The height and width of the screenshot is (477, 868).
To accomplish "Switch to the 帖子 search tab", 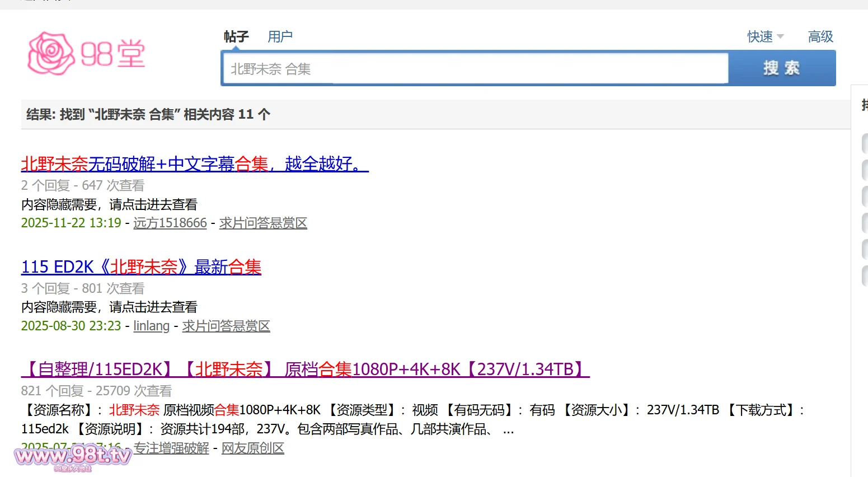I will (x=236, y=37).
